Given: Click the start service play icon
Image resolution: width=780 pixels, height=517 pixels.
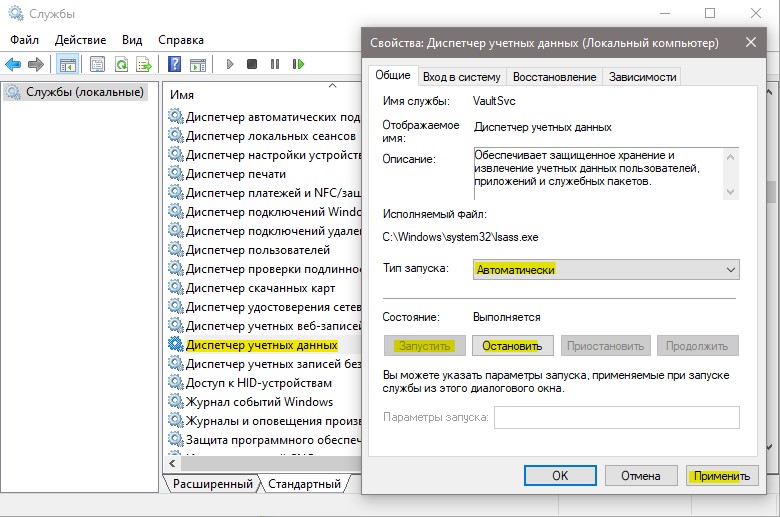Looking at the screenshot, I should coord(229,64).
